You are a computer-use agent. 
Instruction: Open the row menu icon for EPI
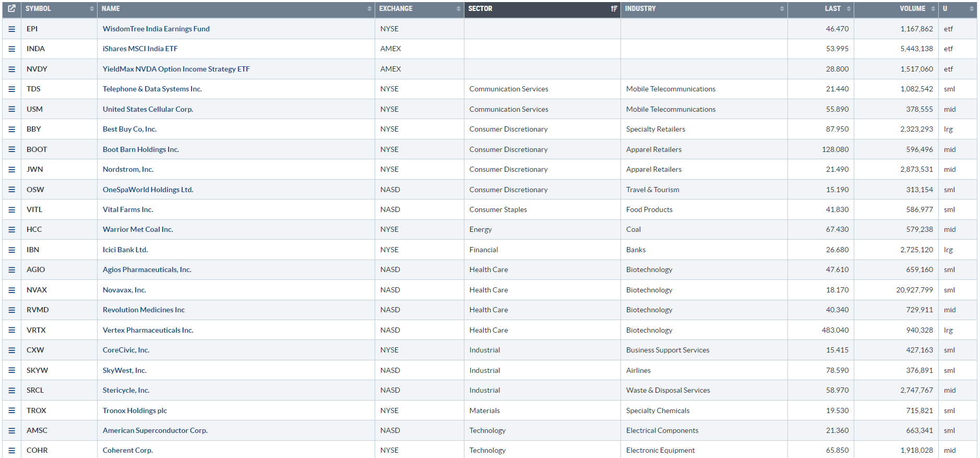point(11,29)
